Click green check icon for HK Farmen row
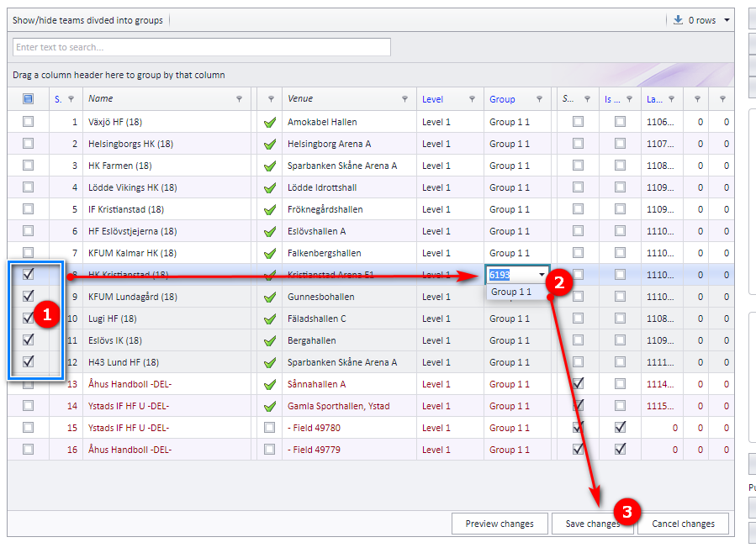 tap(270, 166)
